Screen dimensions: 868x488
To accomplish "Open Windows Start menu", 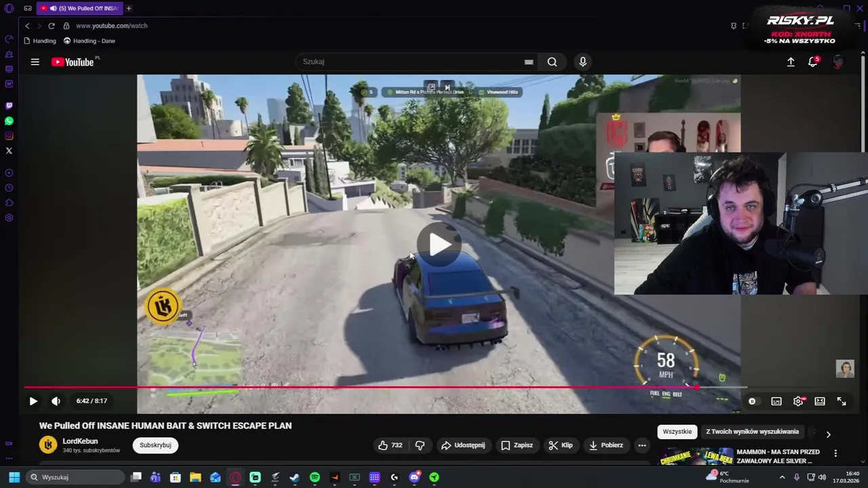I will tap(14, 477).
